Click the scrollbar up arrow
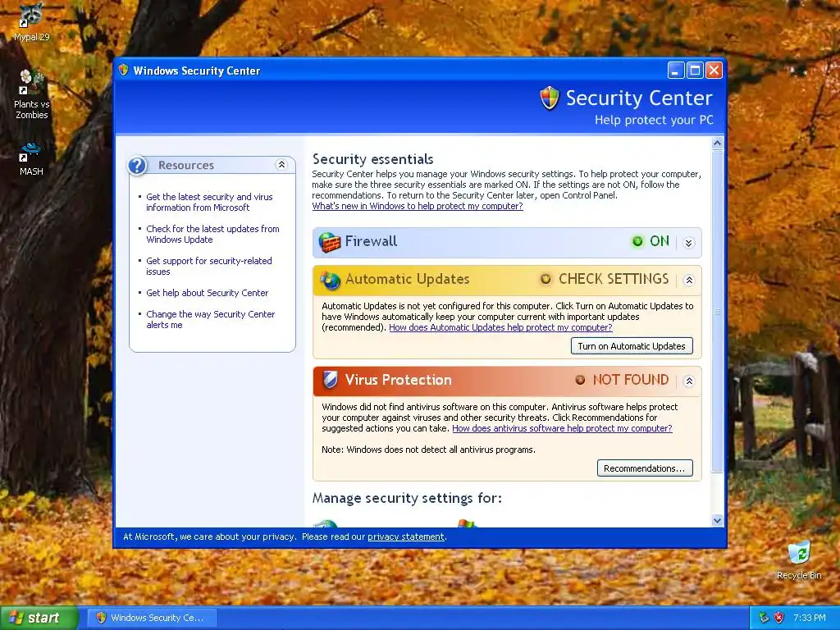 click(x=717, y=143)
